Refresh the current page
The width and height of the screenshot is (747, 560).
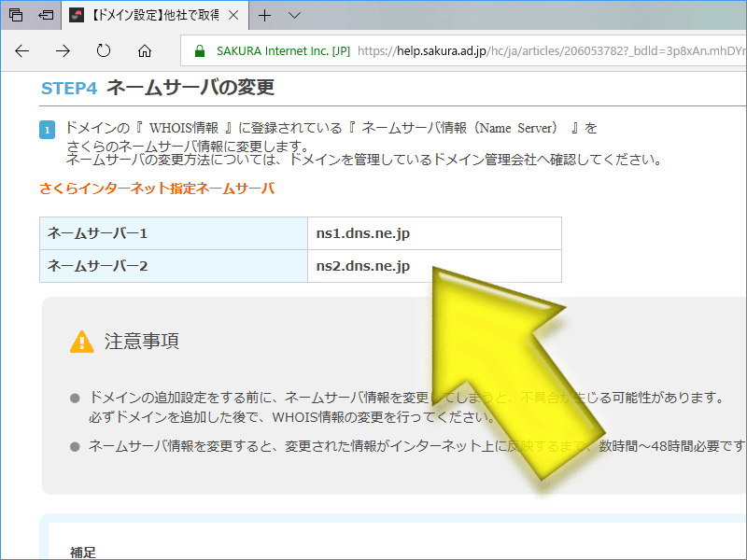[x=104, y=50]
